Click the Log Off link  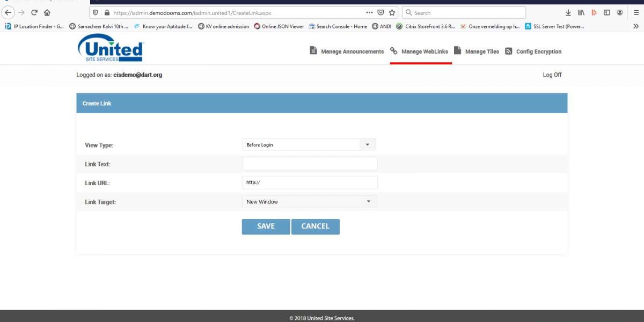pos(552,75)
